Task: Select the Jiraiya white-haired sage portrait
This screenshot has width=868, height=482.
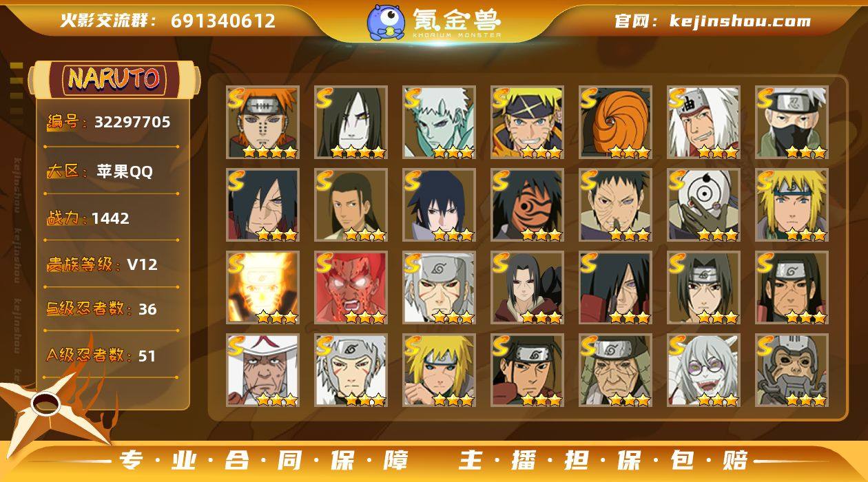Action: coord(704,122)
